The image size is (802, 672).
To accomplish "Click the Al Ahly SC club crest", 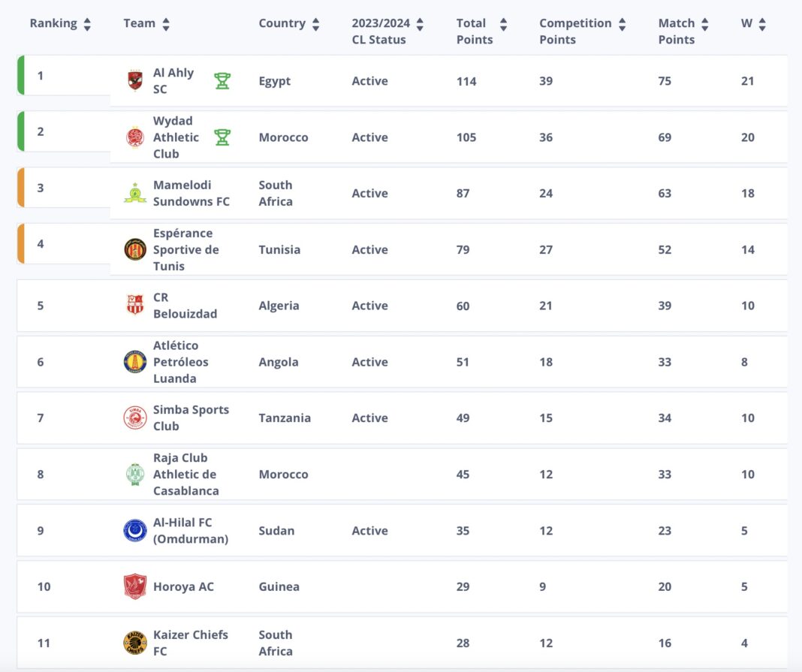I will [x=134, y=80].
